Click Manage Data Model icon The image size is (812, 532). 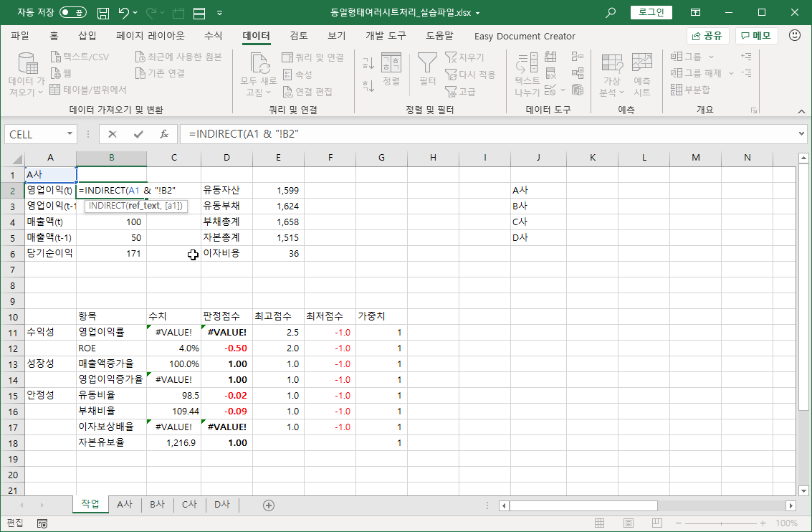pyautogui.click(x=578, y=90)
